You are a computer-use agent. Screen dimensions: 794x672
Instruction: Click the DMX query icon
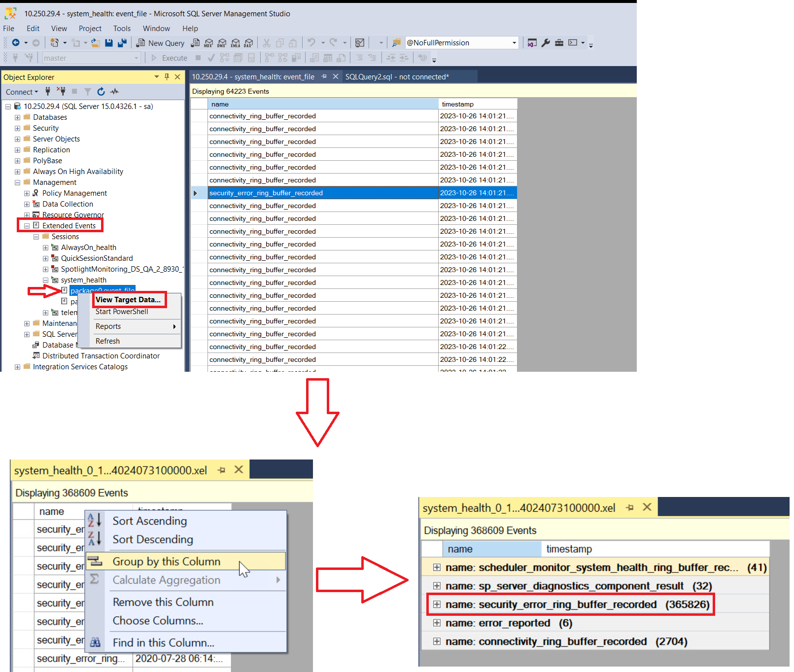tap(222, 43)
